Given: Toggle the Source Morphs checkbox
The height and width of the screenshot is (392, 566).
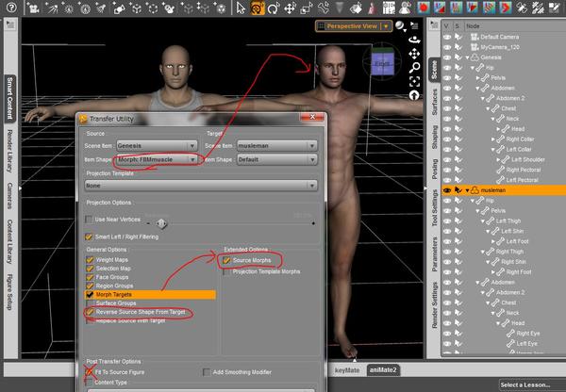Looking at the screenshot, I should (x=226, y=260).
